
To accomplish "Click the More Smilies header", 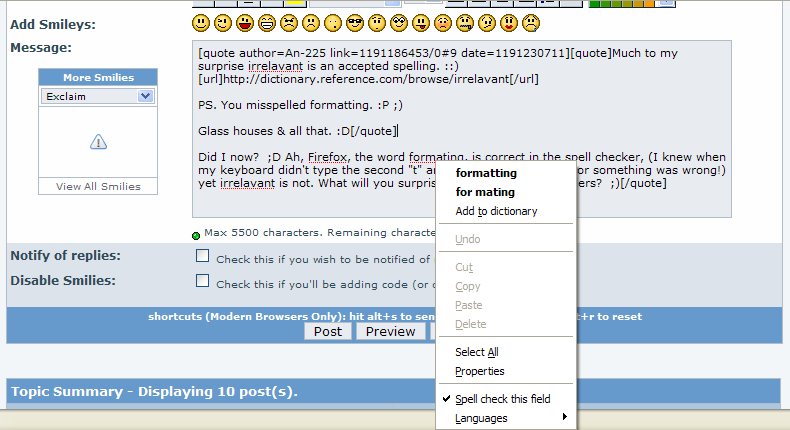I will [x=98, y=78].
